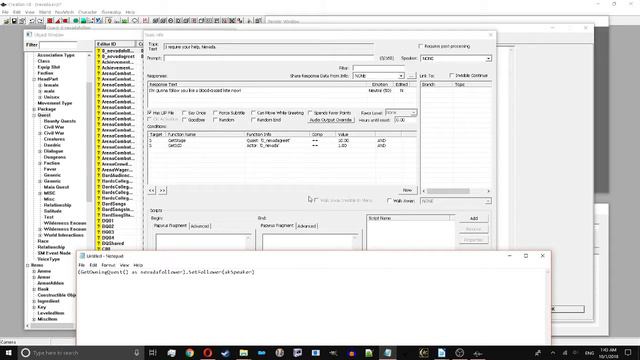
Task: Click the Redo toolbar icon
Action: click(x=40, y=21)
